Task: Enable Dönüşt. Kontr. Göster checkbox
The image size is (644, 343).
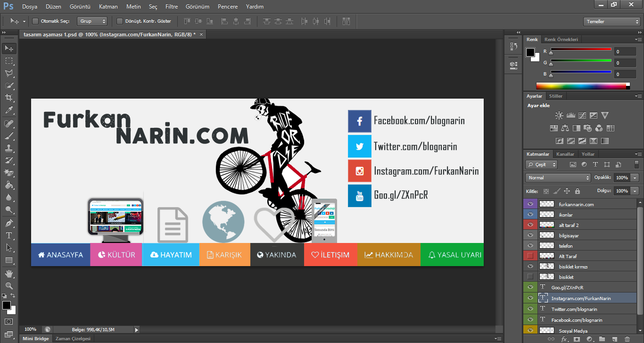Action: 120,21
